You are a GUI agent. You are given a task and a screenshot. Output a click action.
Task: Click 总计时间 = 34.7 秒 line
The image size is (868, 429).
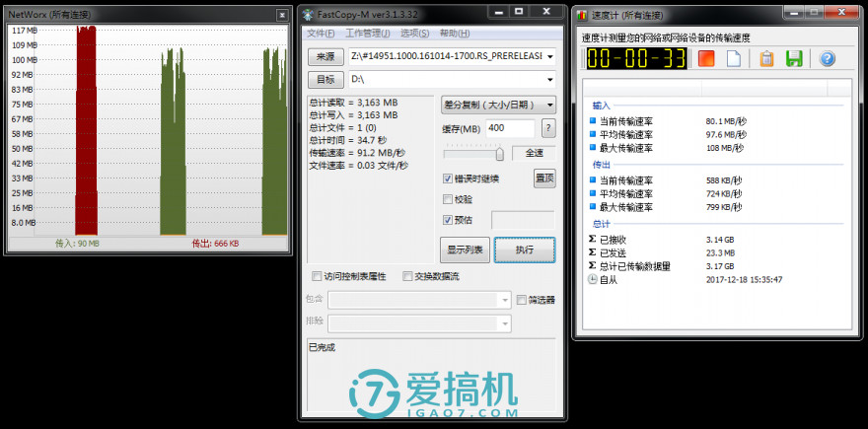click(x=347, y=141)
